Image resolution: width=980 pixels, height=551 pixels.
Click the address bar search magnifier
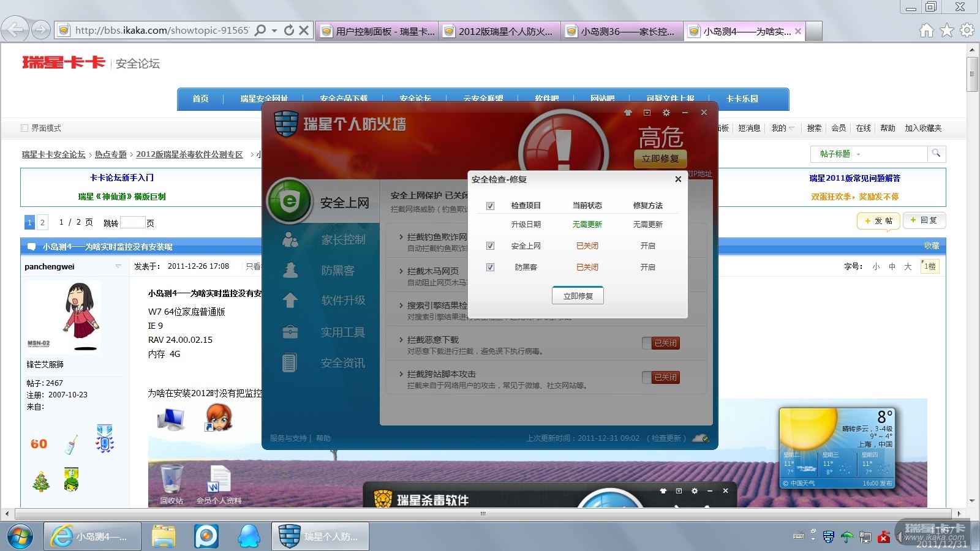[260, 30]
